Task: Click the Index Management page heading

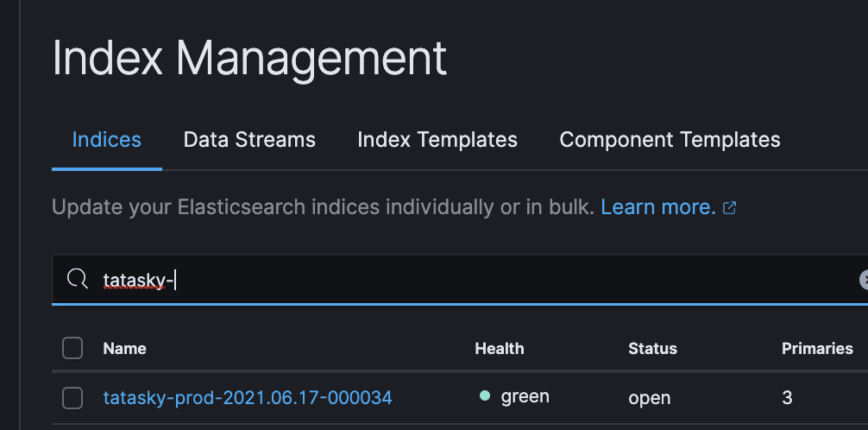Action: 249,59
